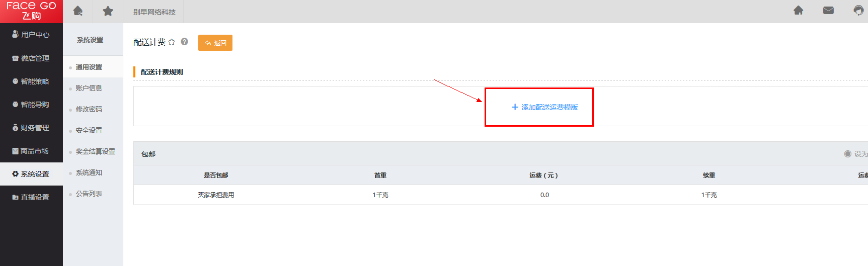Click 添加配送运费模版 to add a template

pos(544,107)
